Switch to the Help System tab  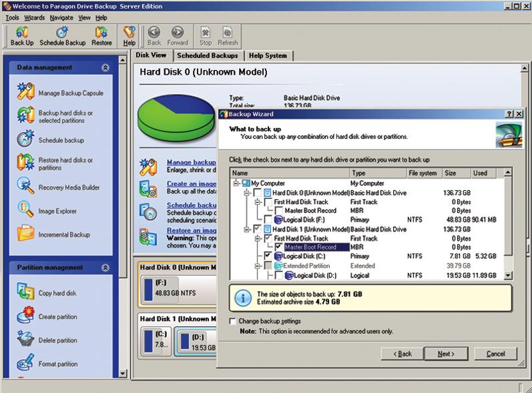click(x=268, y=55)
